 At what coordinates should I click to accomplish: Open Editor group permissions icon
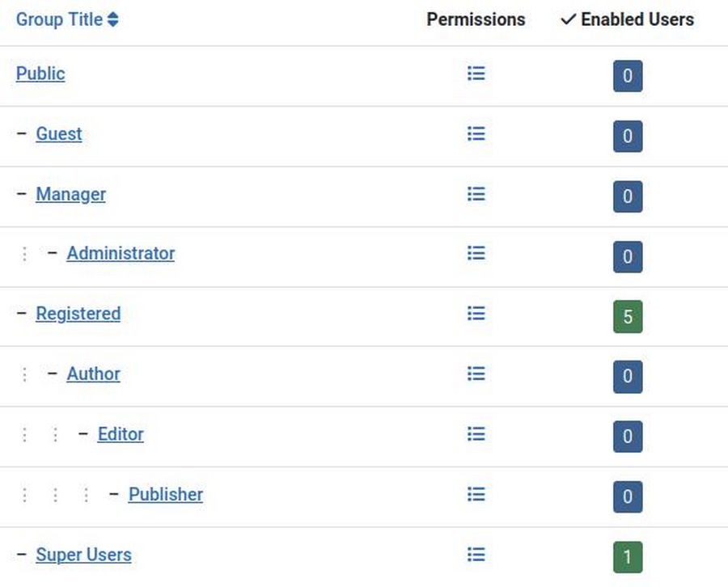476,434
